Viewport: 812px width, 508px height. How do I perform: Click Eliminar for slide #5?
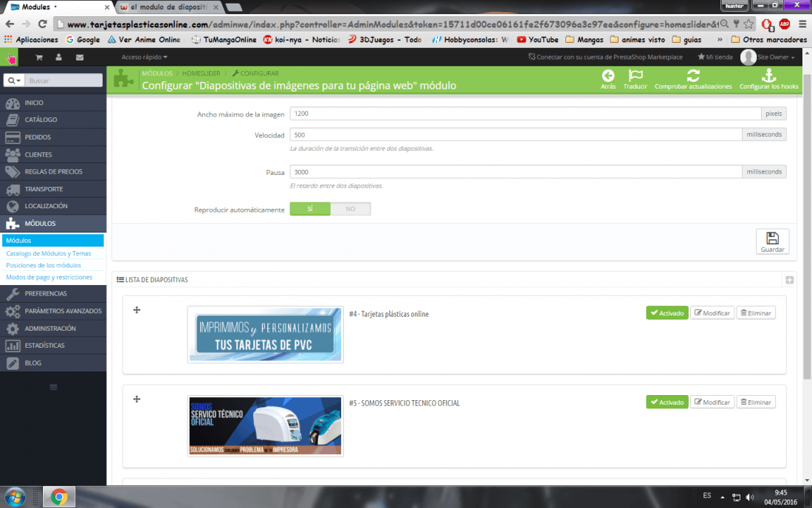[x=756, y=402]
